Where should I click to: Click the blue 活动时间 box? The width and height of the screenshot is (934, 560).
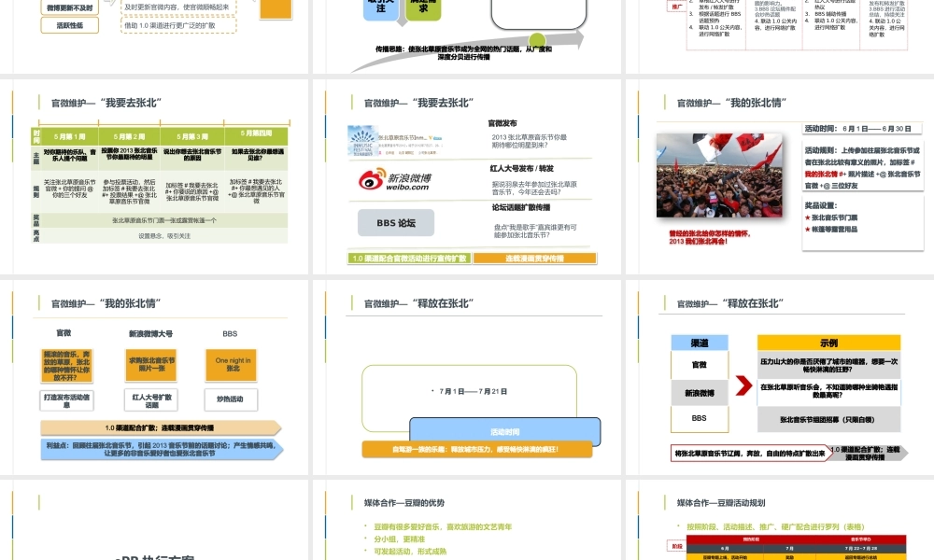coord(505,431)
